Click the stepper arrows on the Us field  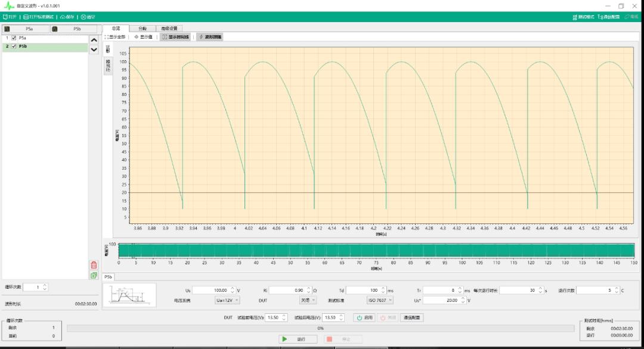click(x=233, y=290)
